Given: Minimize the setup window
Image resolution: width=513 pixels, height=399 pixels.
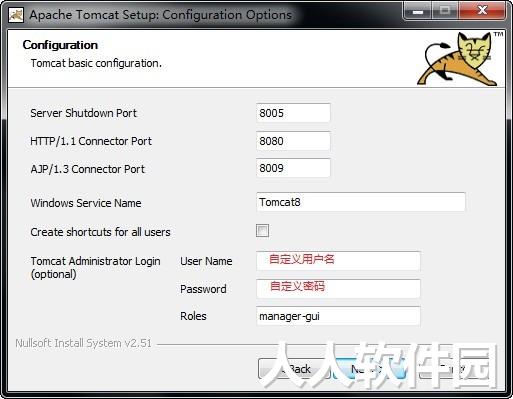Looking at the screenshot, I should click(x=418, y=12).
